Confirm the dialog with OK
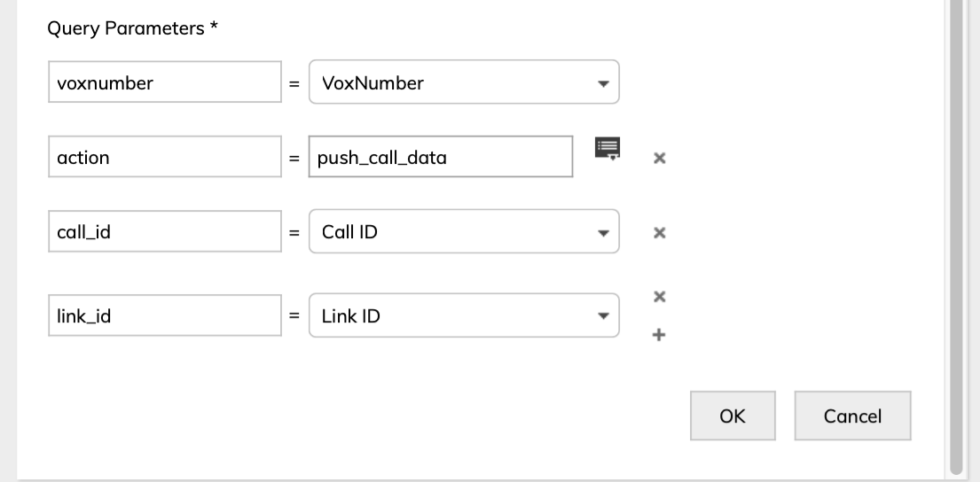The height and width of the screenshot is (482, 980). 733,416
